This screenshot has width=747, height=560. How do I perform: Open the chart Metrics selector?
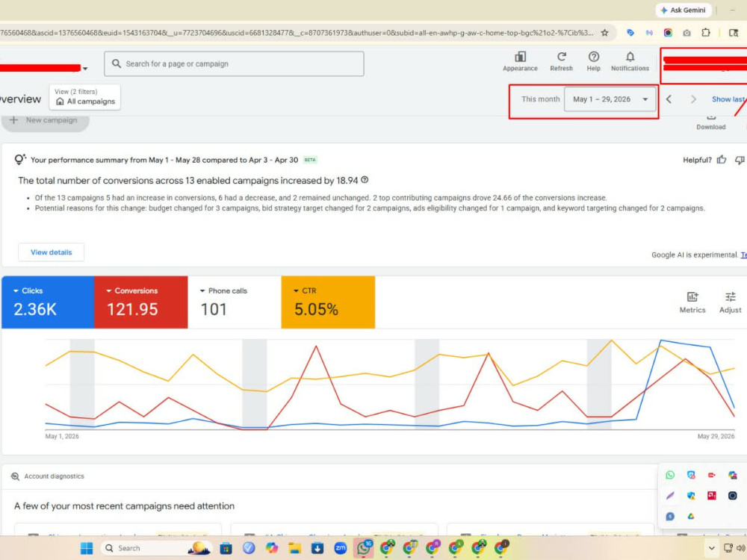(692, 302)
